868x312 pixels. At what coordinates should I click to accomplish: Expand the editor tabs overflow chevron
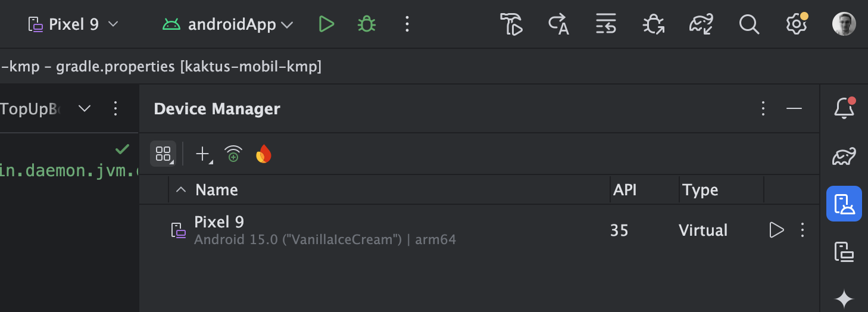point(85,108)
